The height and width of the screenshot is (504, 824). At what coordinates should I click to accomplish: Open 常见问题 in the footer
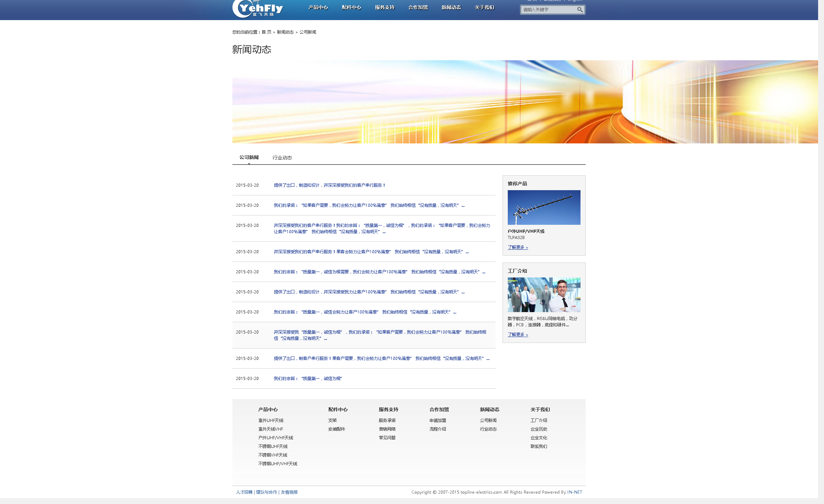tap(387, 438)
